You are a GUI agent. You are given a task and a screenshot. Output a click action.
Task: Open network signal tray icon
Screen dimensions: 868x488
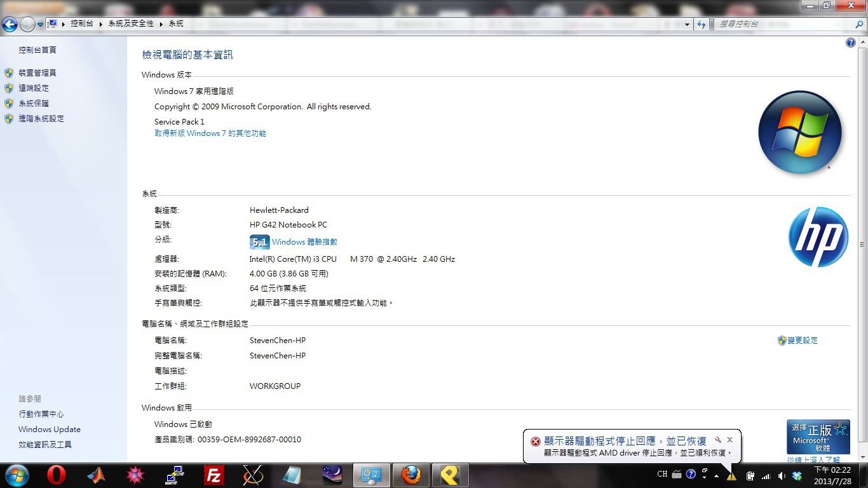tap(766, 475)
